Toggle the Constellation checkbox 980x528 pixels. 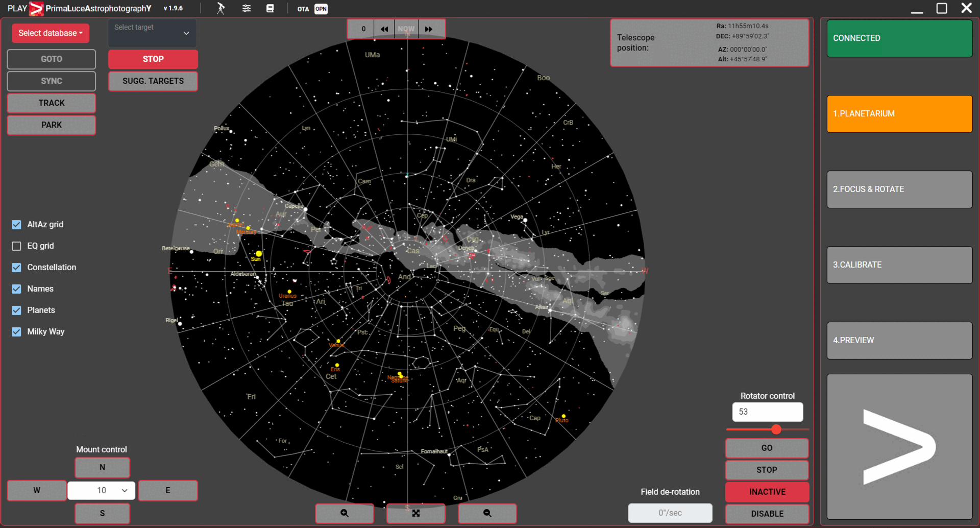tap(16, 268)
